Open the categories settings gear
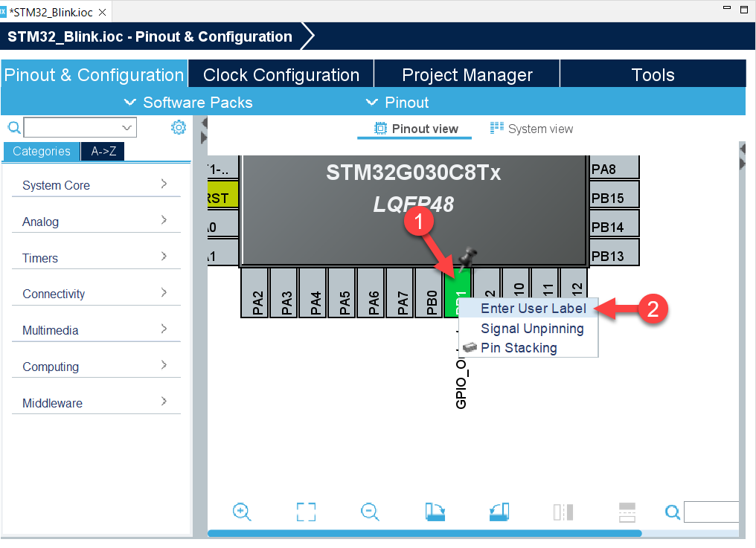 pyautogui.click(x=179, y=127)
